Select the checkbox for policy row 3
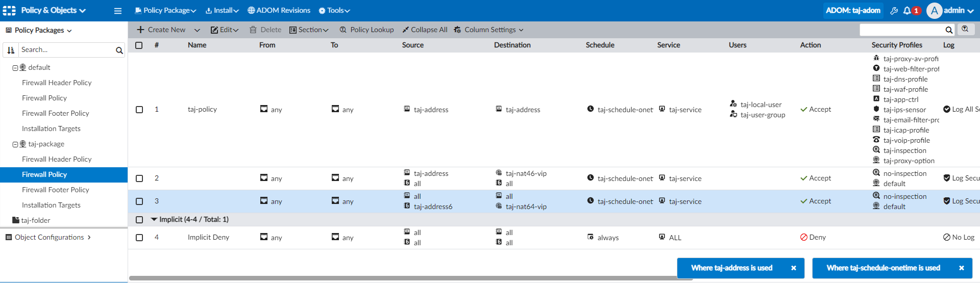Image resolution: width=980 pixels, height=283 pixels. click(139, 201)
